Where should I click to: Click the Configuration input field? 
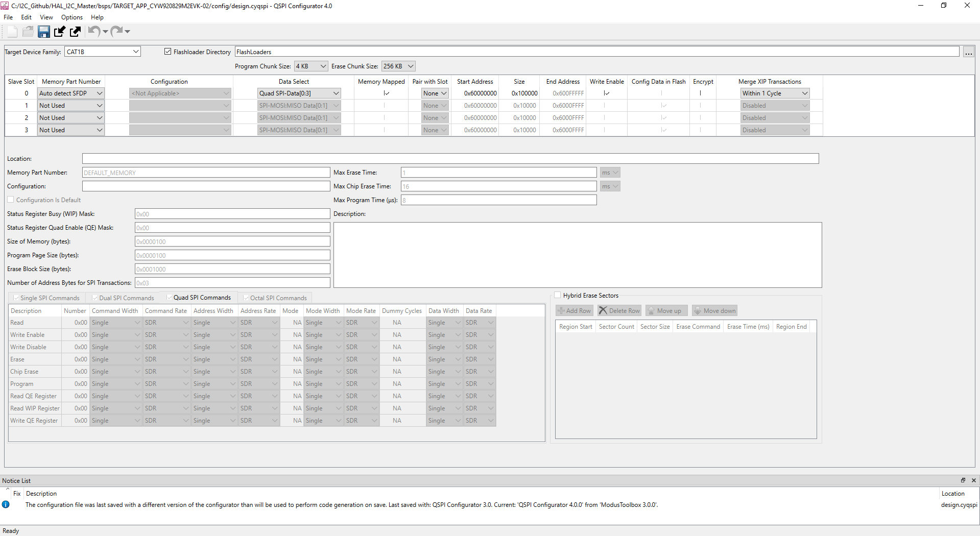pyautogui.click(x=206, y=186)
